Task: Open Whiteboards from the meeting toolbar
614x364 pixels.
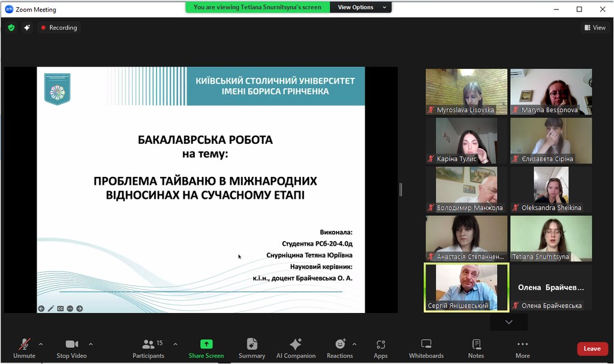Action: (426, 348)
